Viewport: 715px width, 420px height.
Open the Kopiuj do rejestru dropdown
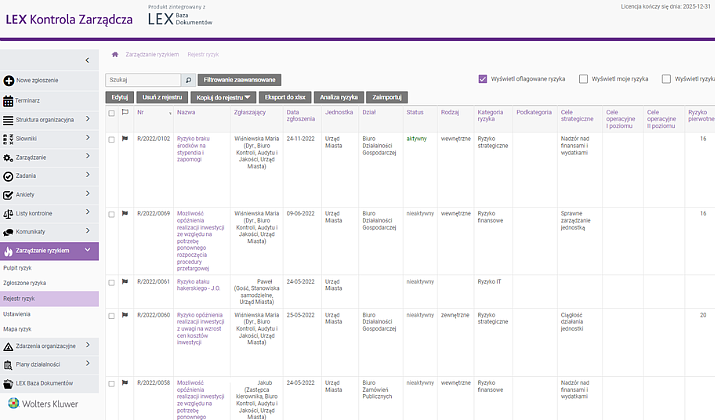click(223, 97)
